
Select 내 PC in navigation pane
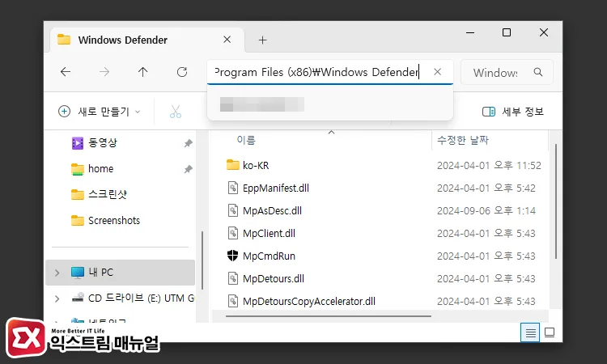(120, 273)
